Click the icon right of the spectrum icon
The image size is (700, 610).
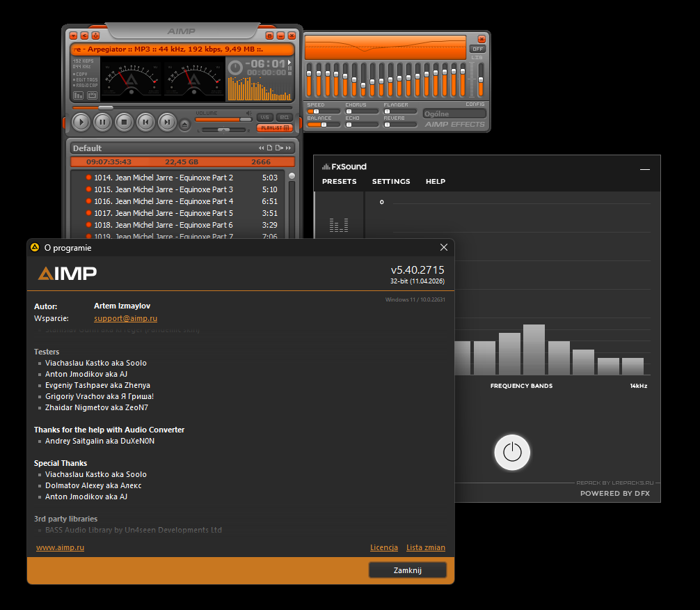click(92, 95)
